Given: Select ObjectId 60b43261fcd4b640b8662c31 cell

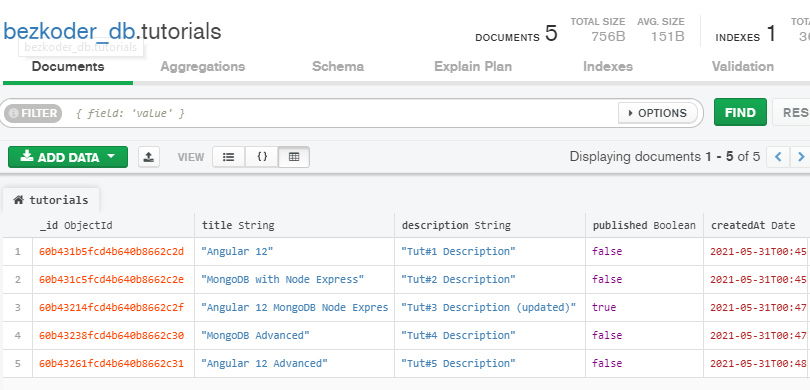Looking at the screenshot, I should (114, 363).
